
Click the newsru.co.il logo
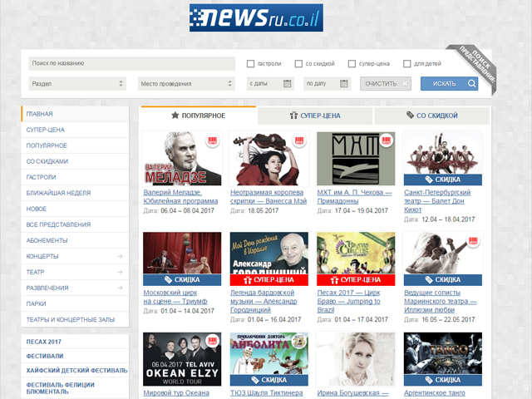(x=256, y=17)
